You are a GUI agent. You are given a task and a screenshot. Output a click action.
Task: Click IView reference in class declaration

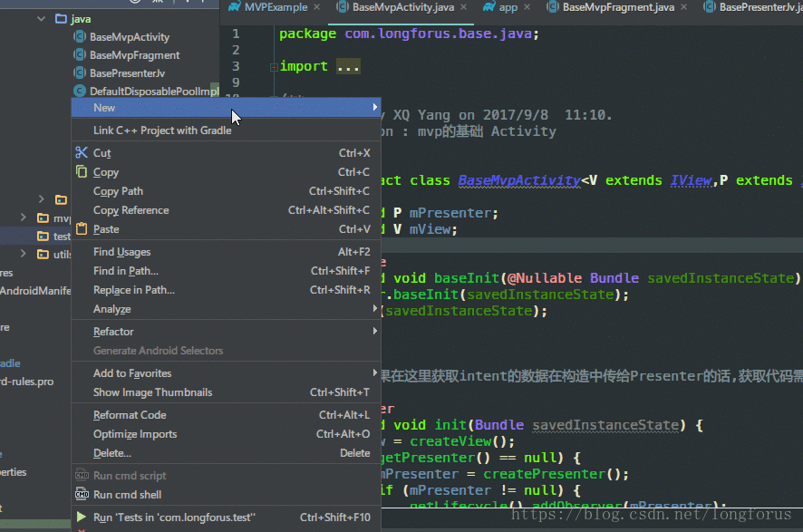691,180
